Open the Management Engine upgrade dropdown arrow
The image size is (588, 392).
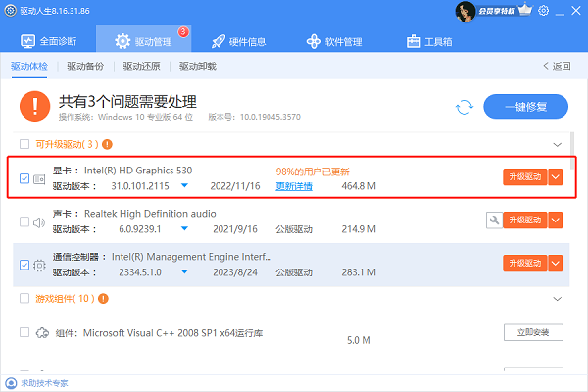click(556, 264)
